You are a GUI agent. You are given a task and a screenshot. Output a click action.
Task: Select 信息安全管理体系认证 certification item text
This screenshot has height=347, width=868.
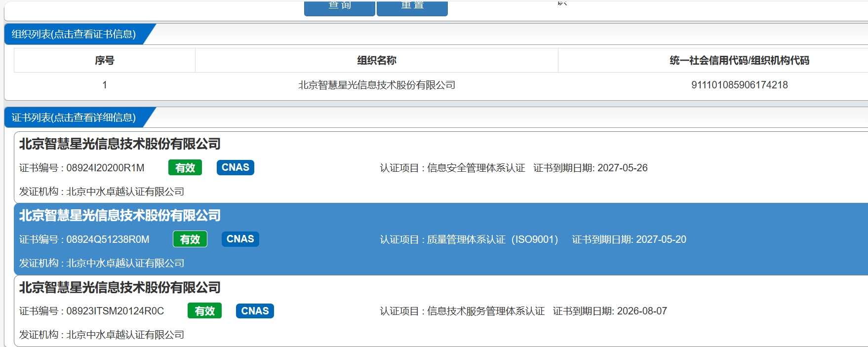click(476, 168)
